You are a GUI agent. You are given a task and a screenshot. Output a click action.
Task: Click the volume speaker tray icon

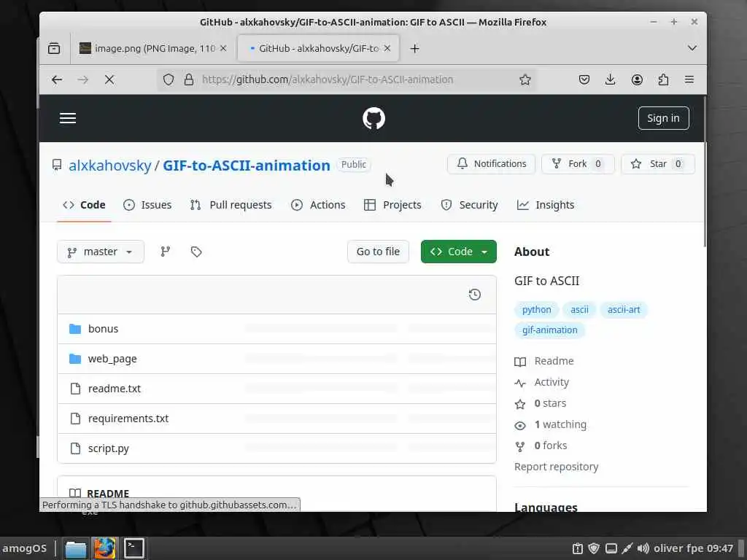pyautogui.click(x=643, y=548)
